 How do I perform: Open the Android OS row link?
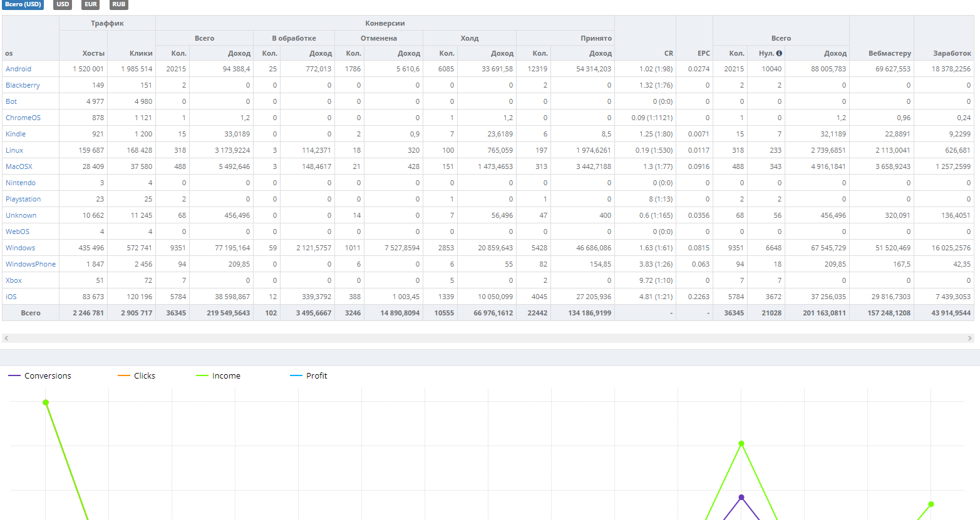tap(18, 69)
